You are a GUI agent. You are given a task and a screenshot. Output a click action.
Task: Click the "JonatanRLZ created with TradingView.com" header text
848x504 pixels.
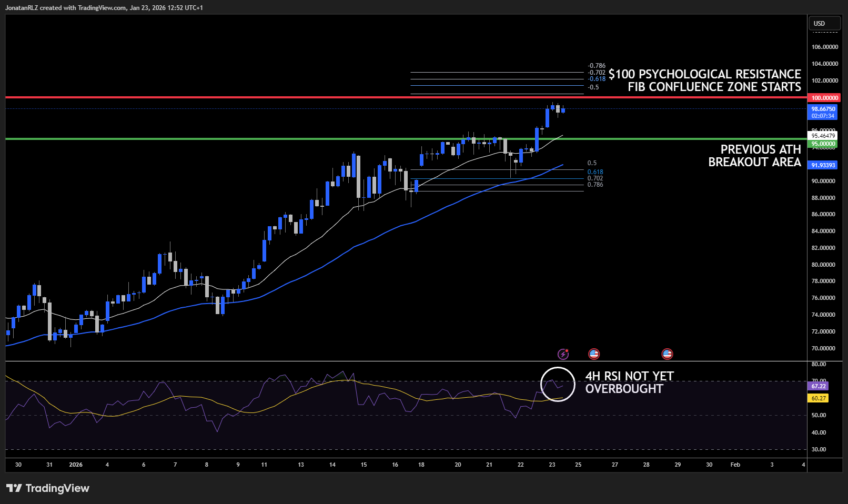(x=104, y=8)
